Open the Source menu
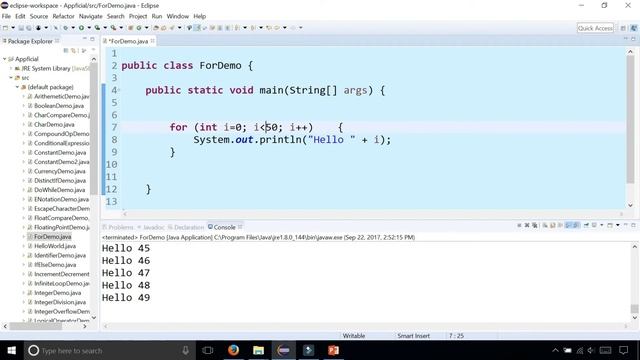 click(39, 16)
